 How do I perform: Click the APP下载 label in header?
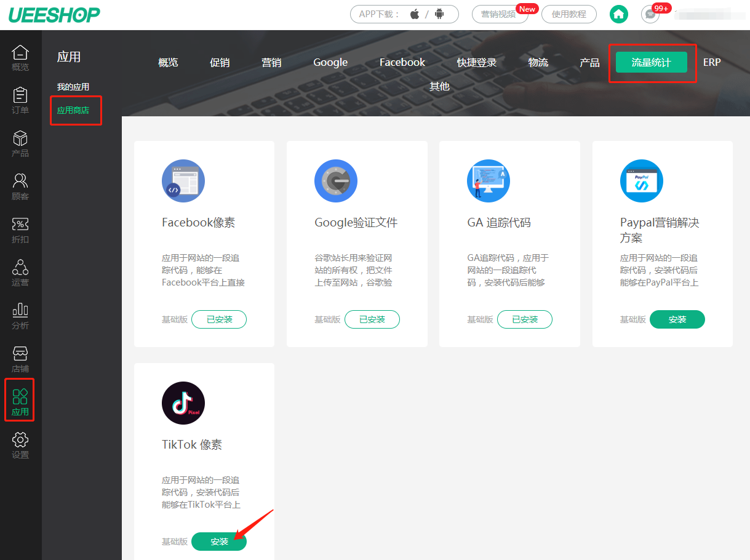pos(380,14)
